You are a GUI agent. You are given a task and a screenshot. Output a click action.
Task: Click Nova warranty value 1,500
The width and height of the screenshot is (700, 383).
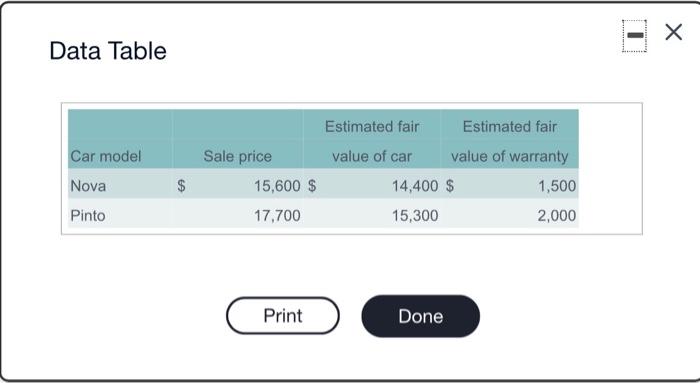click(x=557, y=186)
